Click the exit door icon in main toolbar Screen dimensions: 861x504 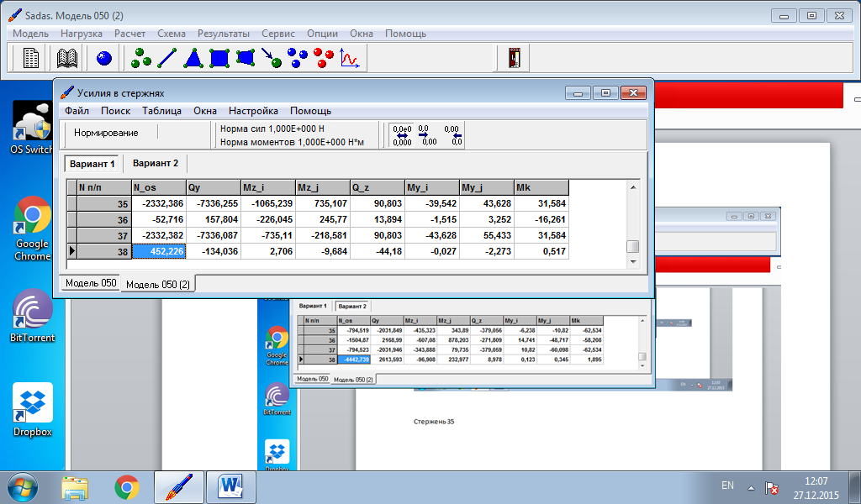click(514, 58)
